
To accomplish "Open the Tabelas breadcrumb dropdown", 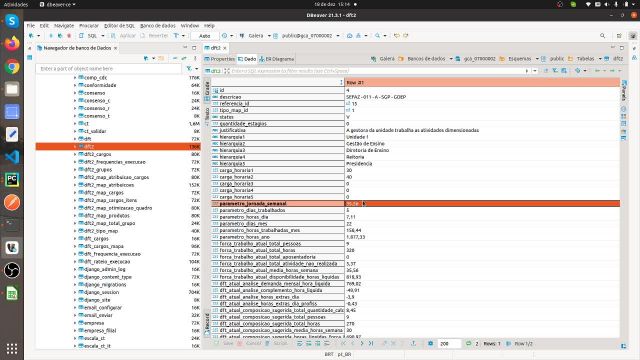I will point(600,59).
